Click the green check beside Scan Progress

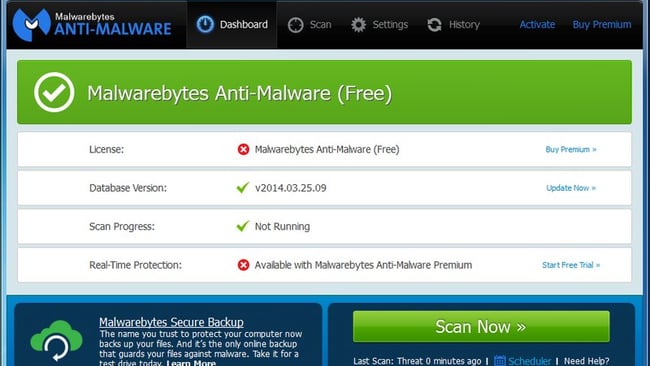click(x=243, y=226)
